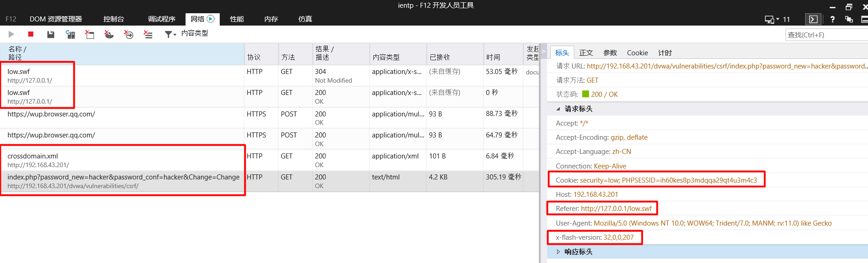The image size is (868, 263).
Task: Click the save/export captured traffic icon
Action: pyautogui.click(x=51, y=34)
